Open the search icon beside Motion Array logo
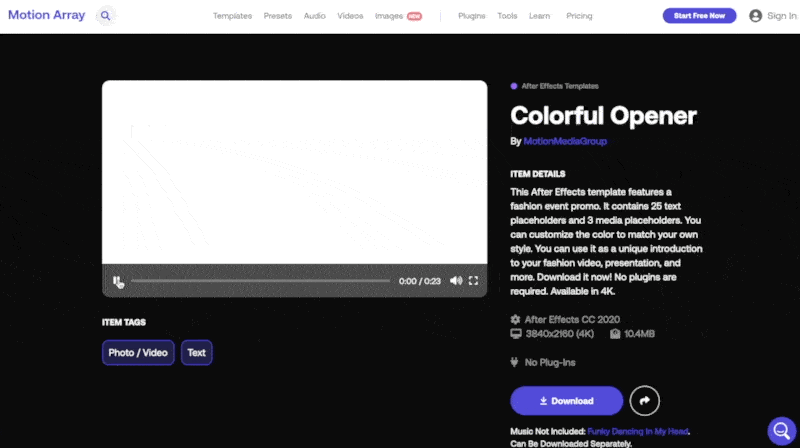800x448 pixels. pos(105,16)
